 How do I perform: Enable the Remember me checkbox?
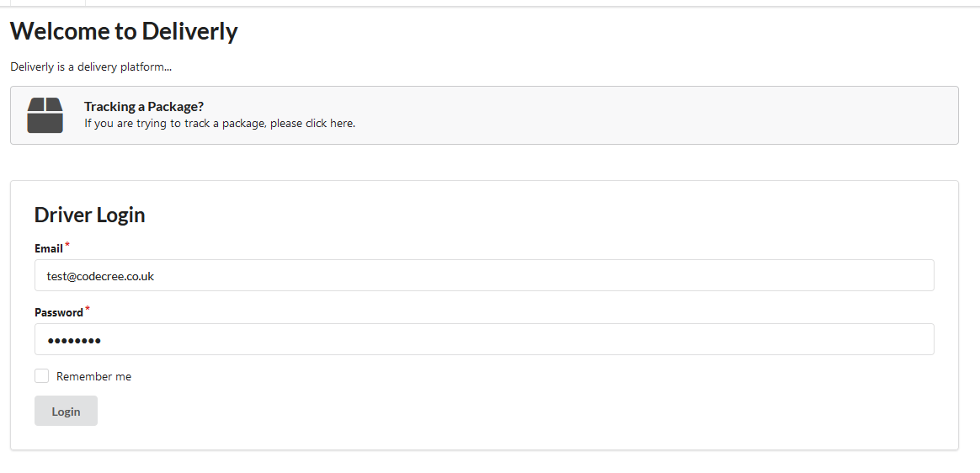point(42,376)
